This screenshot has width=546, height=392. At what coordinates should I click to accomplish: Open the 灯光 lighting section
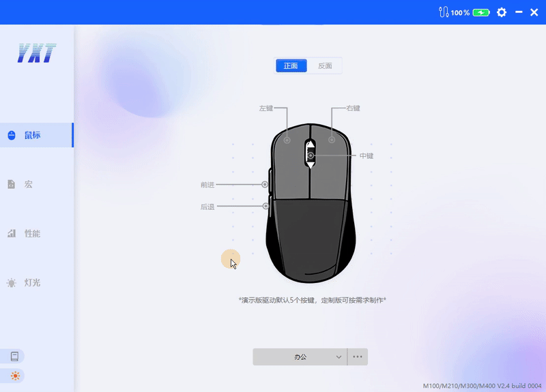pos(37,283)
